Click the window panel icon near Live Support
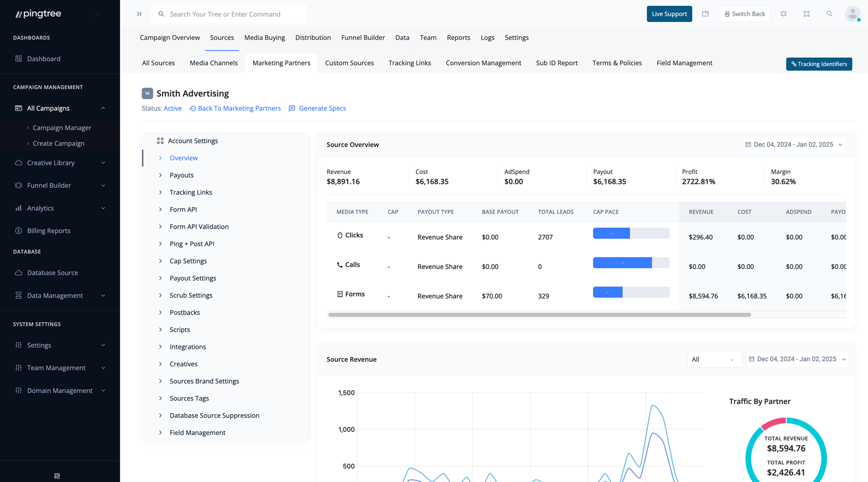 click(x=705, y=14)
